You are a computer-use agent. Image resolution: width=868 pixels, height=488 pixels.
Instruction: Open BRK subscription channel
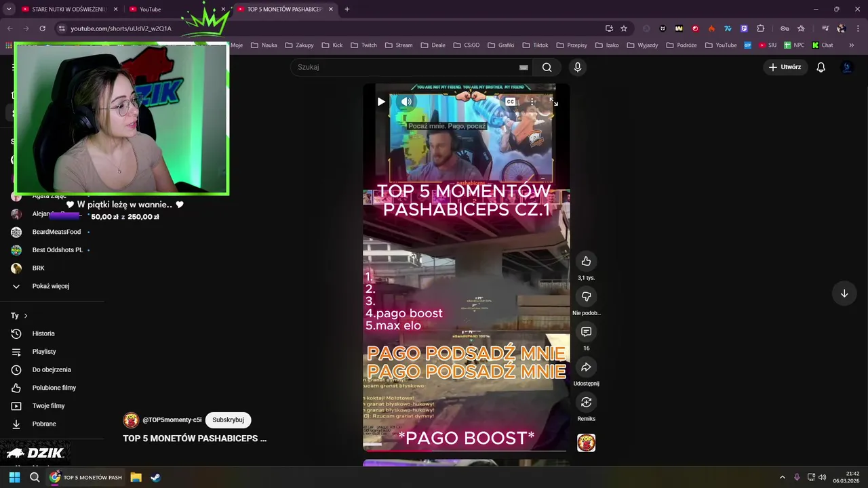tap(38, 268)
